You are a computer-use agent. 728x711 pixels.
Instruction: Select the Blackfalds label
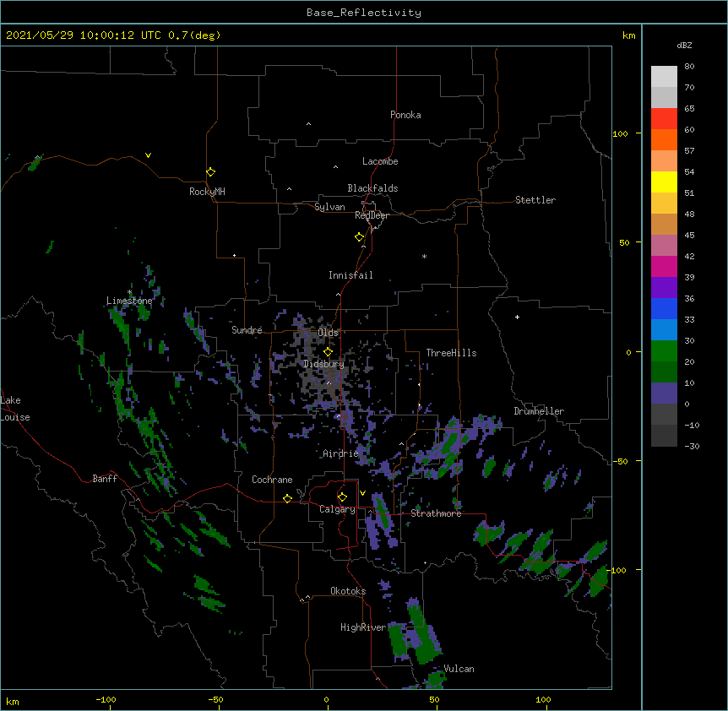click(372, 188)
